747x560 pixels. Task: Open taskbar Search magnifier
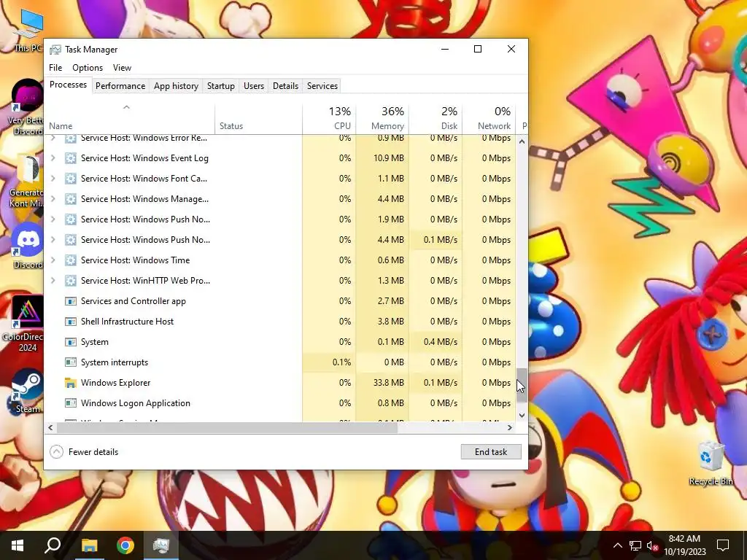[x=53, y=545]
